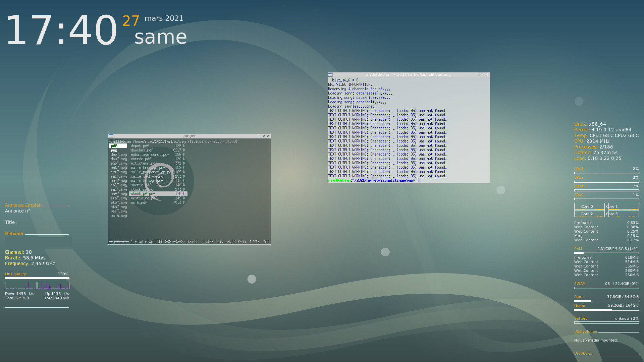Click the Up network traffic graph

click(x=53, y=286)
